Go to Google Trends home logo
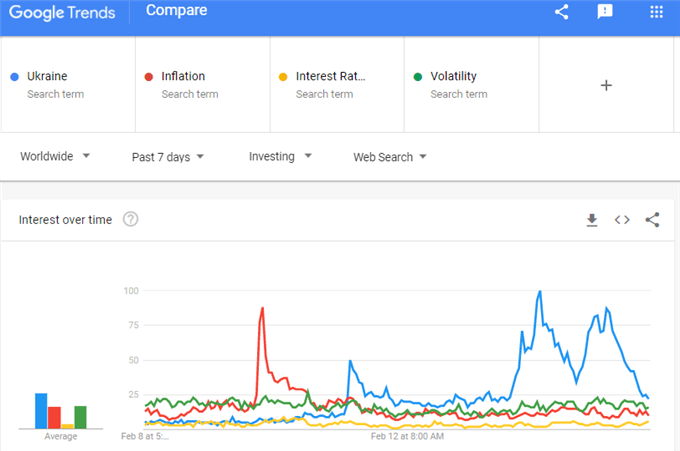This screenshot has width=680, height=451. coord(62,13)
